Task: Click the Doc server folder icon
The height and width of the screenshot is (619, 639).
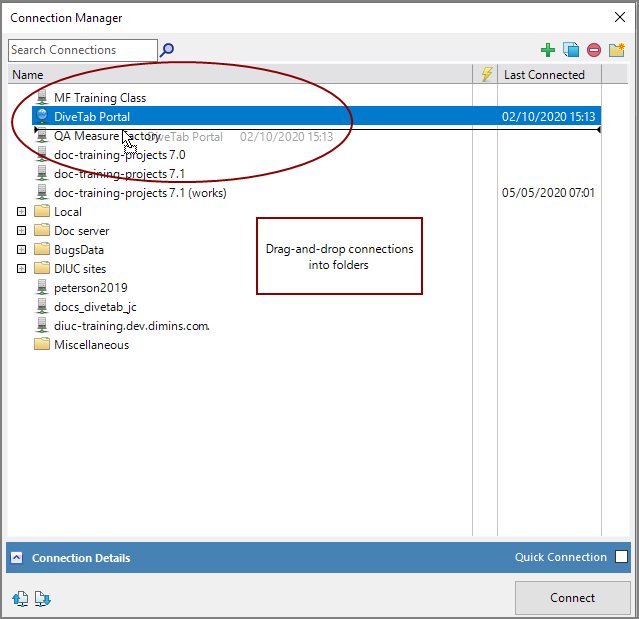Action: click(x=42, y=230)
